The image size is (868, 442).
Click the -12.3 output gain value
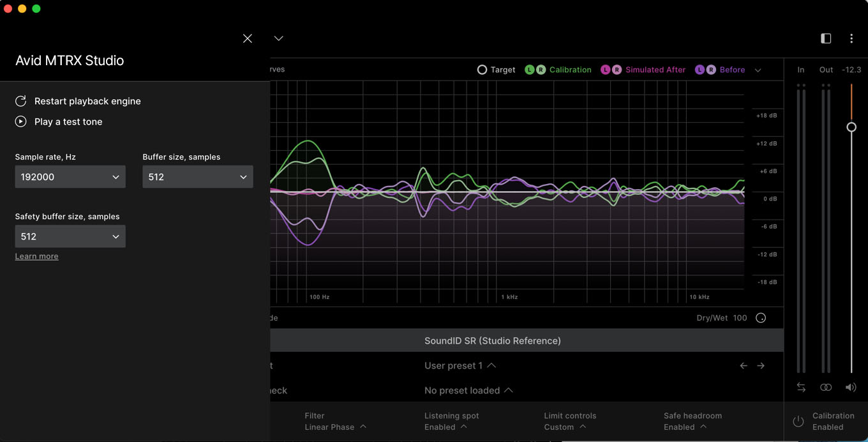point(851,70)
